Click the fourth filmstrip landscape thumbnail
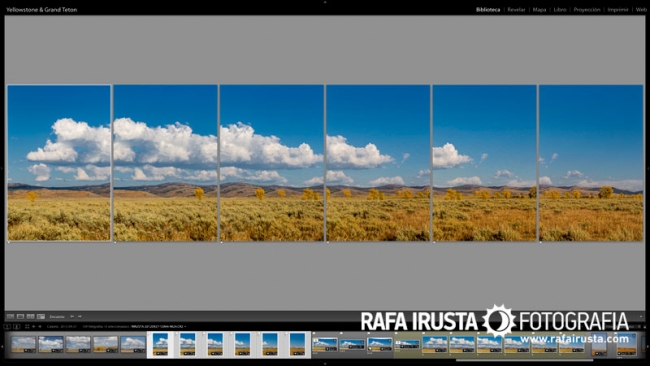 click(106, 344)
